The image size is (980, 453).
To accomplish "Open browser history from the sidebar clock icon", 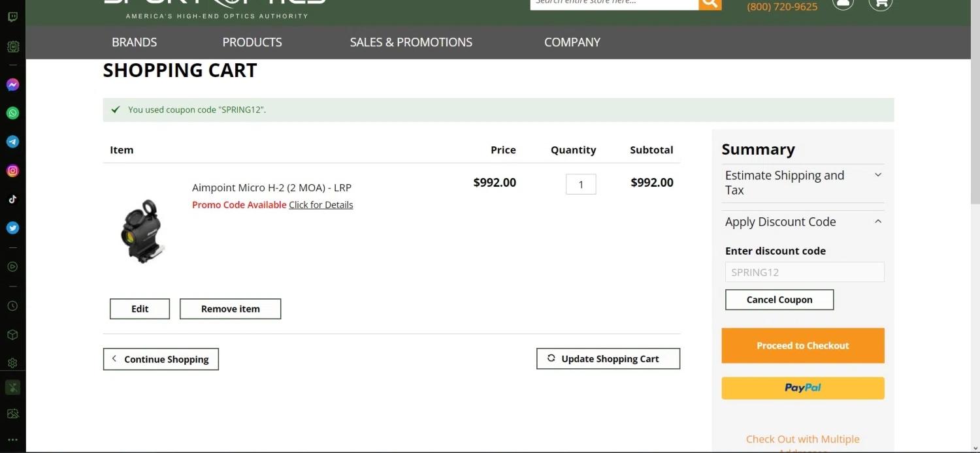I will tap(12, 306).
